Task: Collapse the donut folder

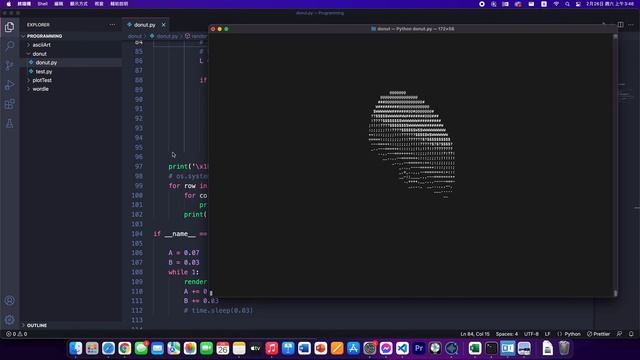Action: (71, 54)
